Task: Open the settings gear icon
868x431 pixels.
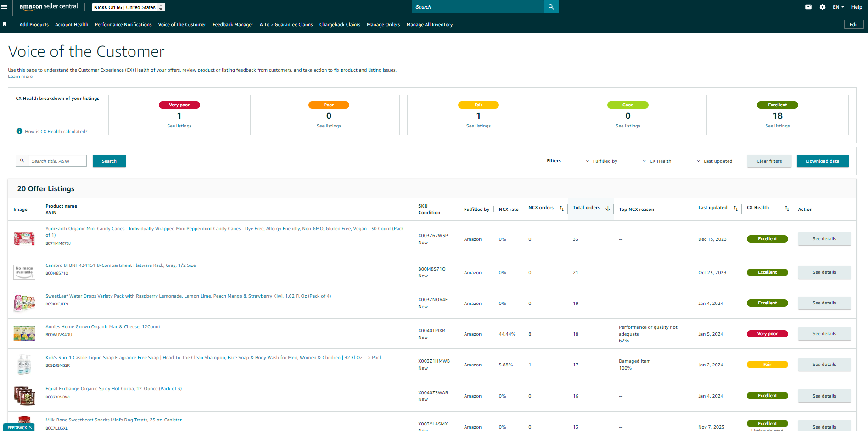Action: (823, 7)
